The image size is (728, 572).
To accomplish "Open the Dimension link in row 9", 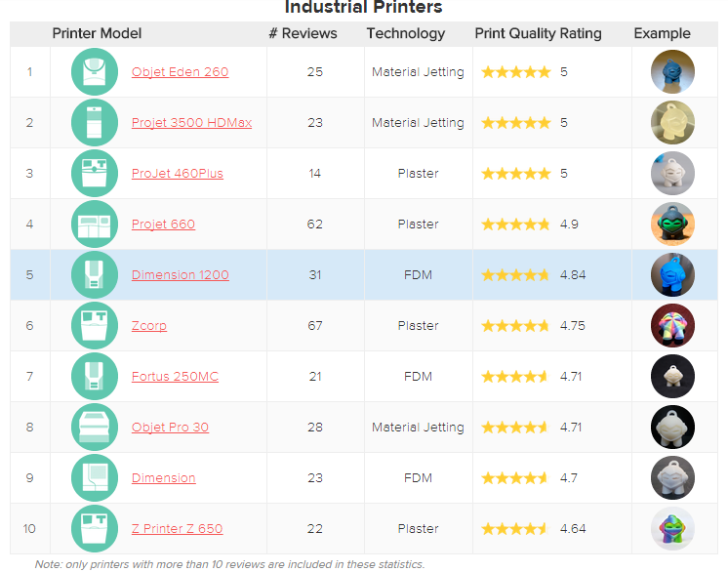I will (x=163, y=477).
